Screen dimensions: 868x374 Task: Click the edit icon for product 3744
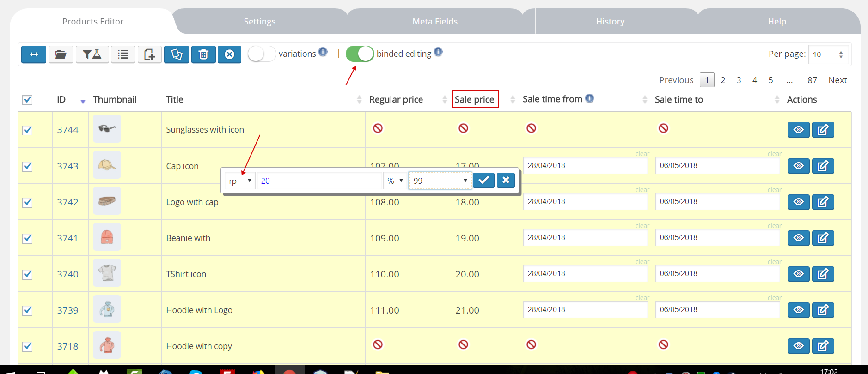pyautogui.click(x=823, y=130)
